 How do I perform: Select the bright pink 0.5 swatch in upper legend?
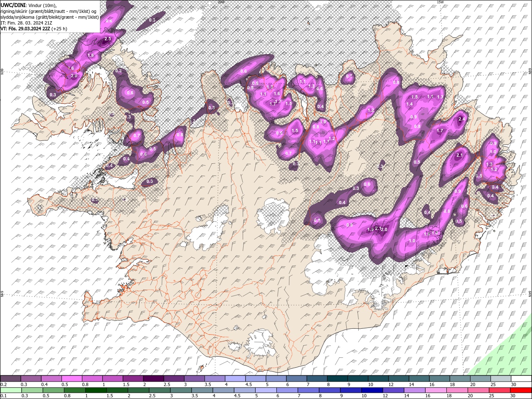(x=71, y=379)
